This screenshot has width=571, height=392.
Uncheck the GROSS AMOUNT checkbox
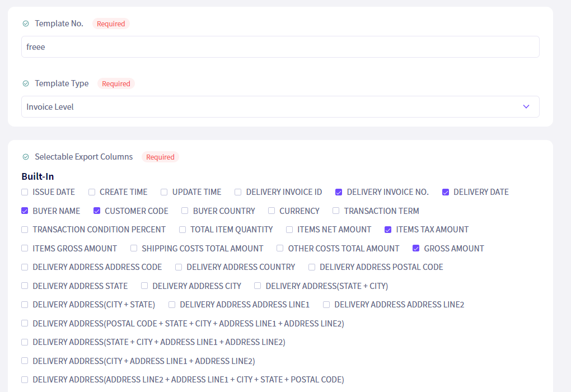click(x=416, y=248)
